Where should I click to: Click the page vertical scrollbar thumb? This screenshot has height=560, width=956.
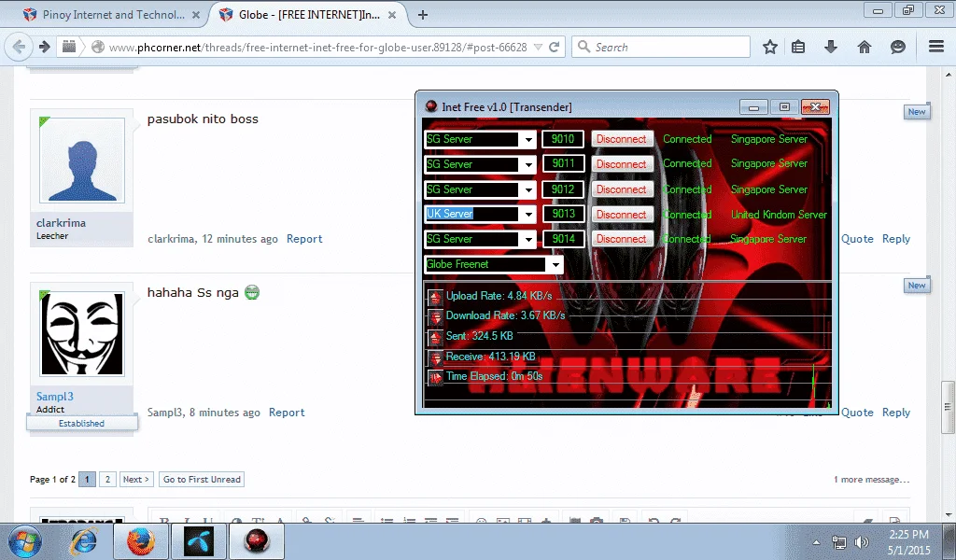pos(947,406)
